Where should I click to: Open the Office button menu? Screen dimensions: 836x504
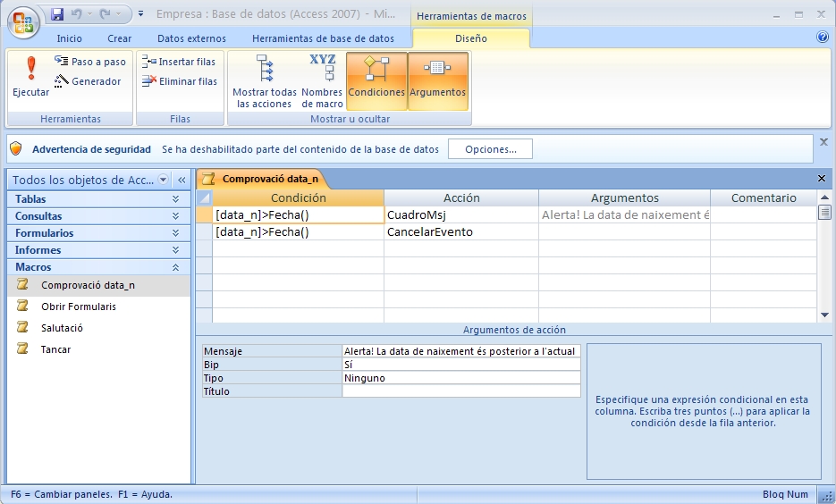tap(25, 21)
